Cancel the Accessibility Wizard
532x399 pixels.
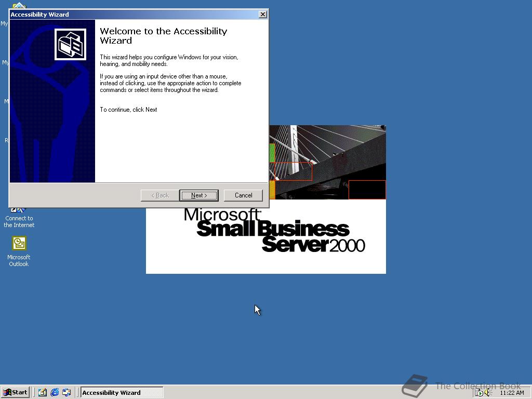243,195
